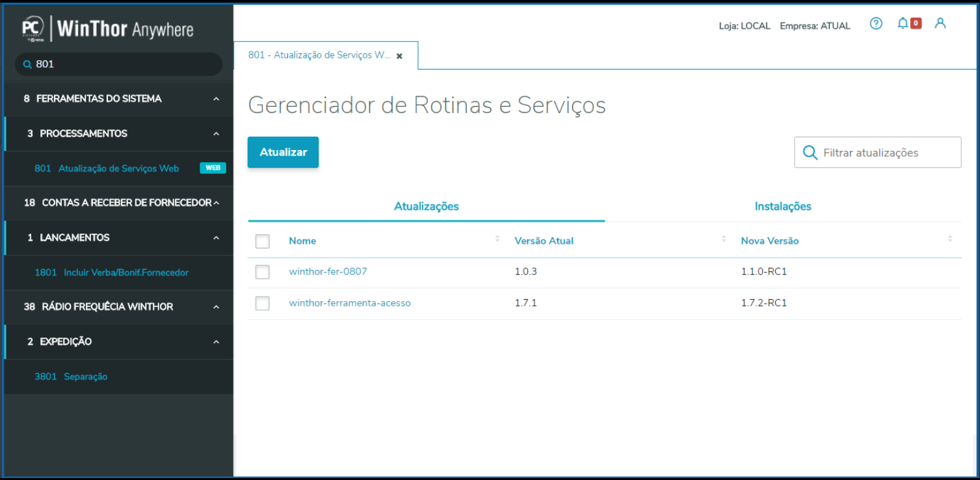Viewport: 980px width, 480px height.
Task: Sort by the Nova Versão column arrows
Action: (x=950, y=239)
